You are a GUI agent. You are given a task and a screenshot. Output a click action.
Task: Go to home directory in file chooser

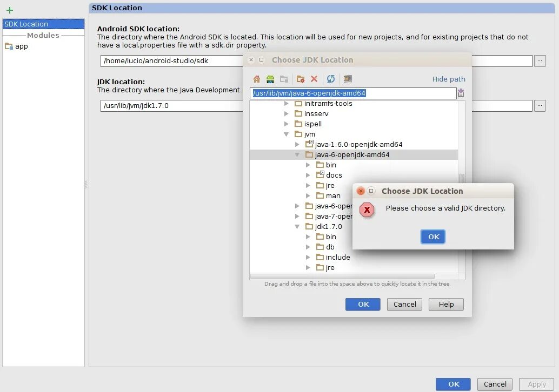(x=257, y=79)
